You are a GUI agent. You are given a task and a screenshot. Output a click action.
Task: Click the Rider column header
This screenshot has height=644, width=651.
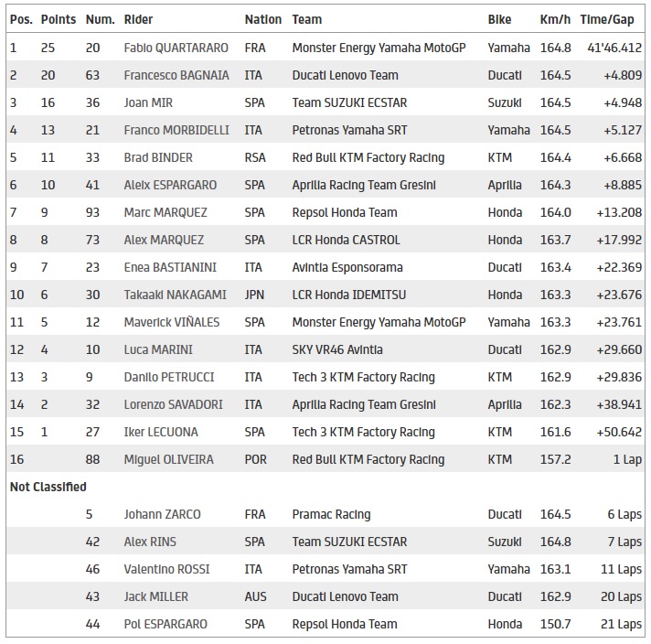pyautogui.click(x=139, y=19)
